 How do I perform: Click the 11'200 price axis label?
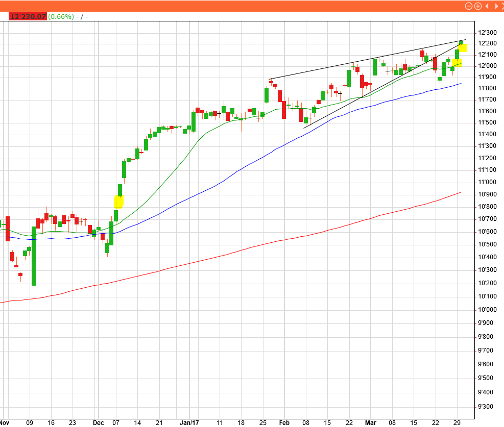pos(487,158)
